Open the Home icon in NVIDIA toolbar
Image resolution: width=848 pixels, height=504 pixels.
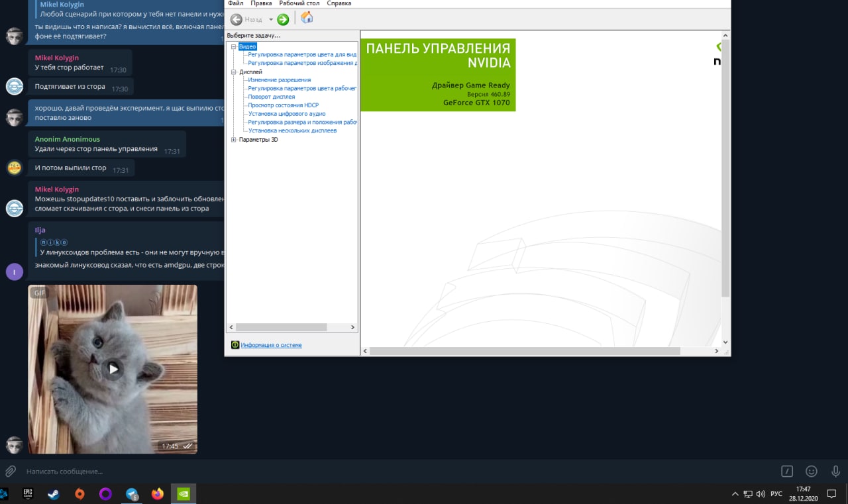click(307, 18)
